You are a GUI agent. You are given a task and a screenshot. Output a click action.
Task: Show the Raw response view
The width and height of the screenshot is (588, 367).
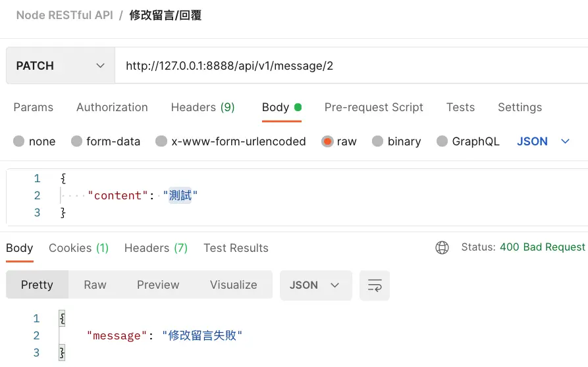pos(95,285)
